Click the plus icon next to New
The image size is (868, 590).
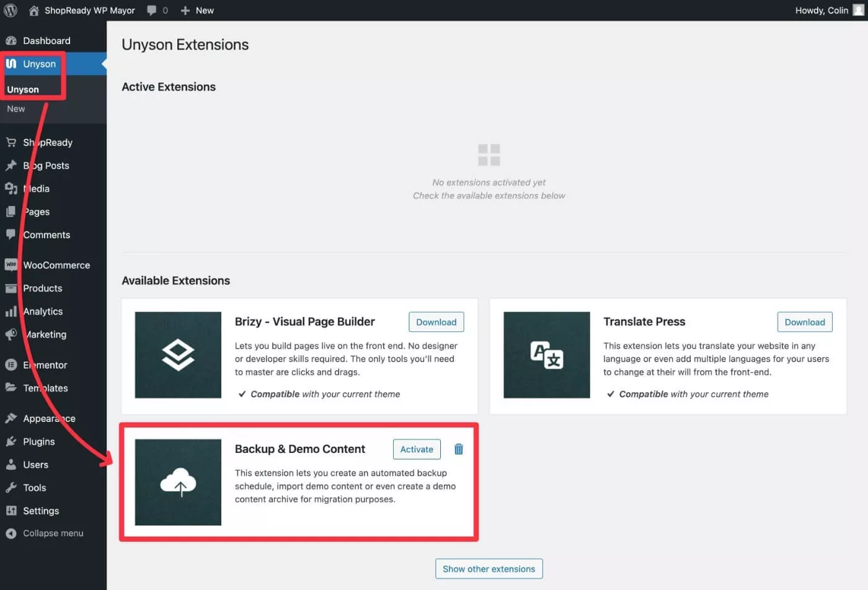185,11
